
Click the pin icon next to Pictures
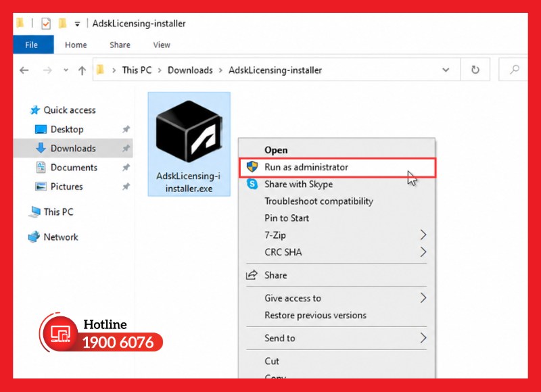[126, 187]
